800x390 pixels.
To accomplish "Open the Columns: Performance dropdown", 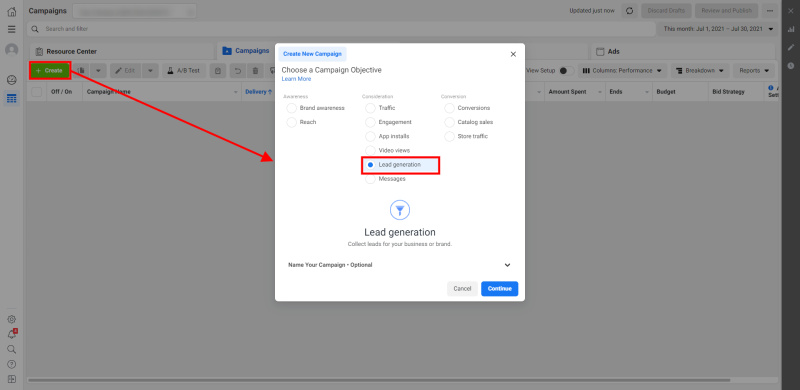I will pyautogui.click(x=622, y=70).
